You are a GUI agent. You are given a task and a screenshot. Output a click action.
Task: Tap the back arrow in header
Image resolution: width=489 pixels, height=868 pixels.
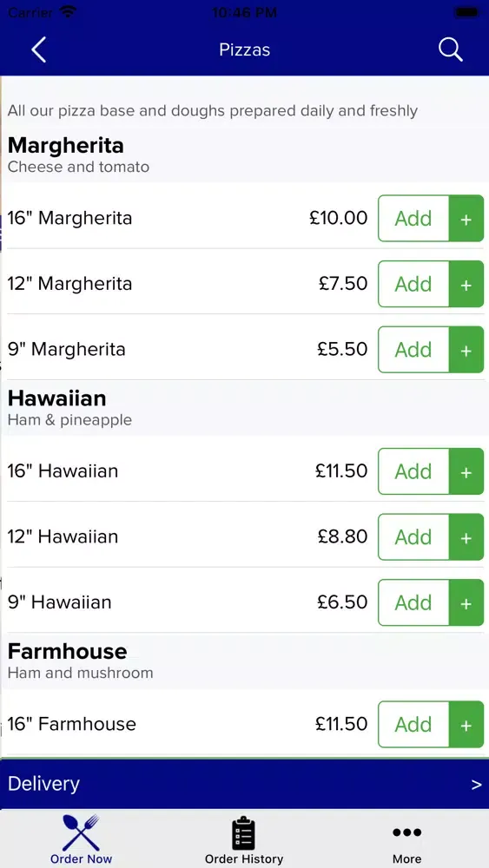(x=38, y=49)
